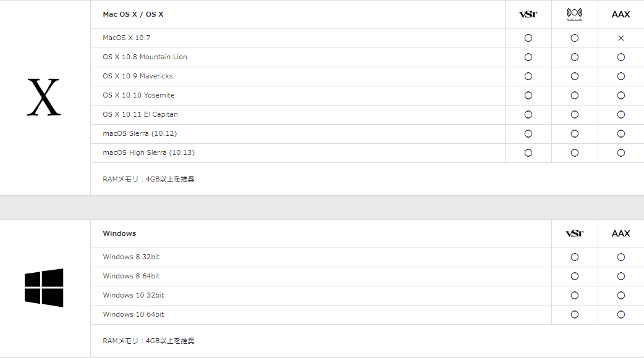Click the VST logo in Mac table header

click(x=528, y=14)
